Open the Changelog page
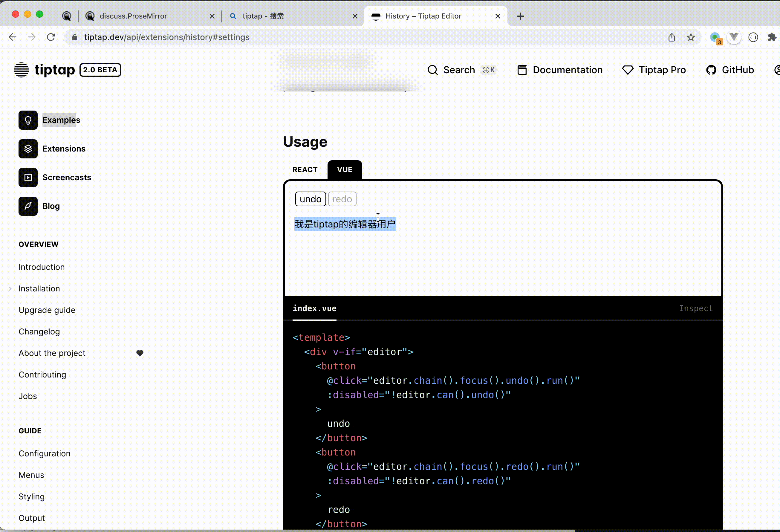 pos(39,332)
